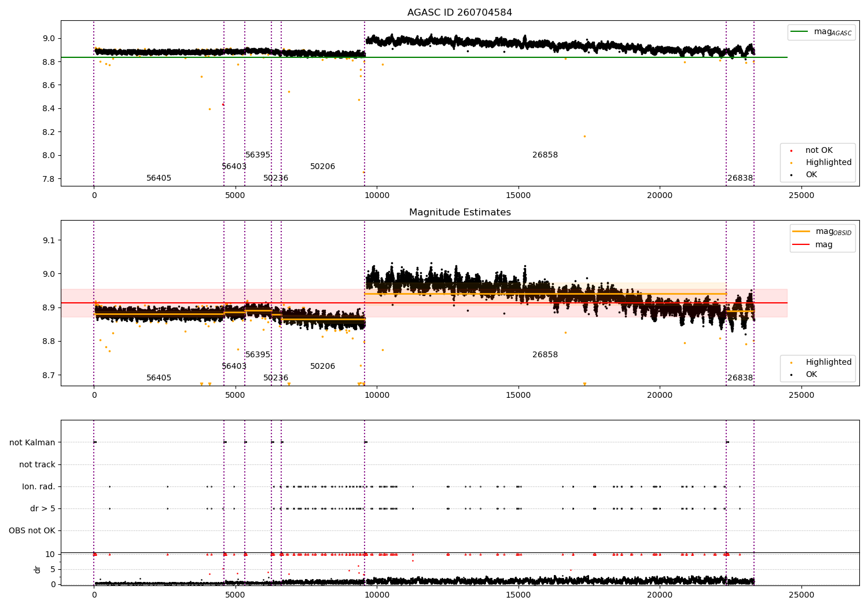The width and height of the screenshot is (868, 608).
Task: Click the 8.9 y-axis tick label
Action: point(49,308)
